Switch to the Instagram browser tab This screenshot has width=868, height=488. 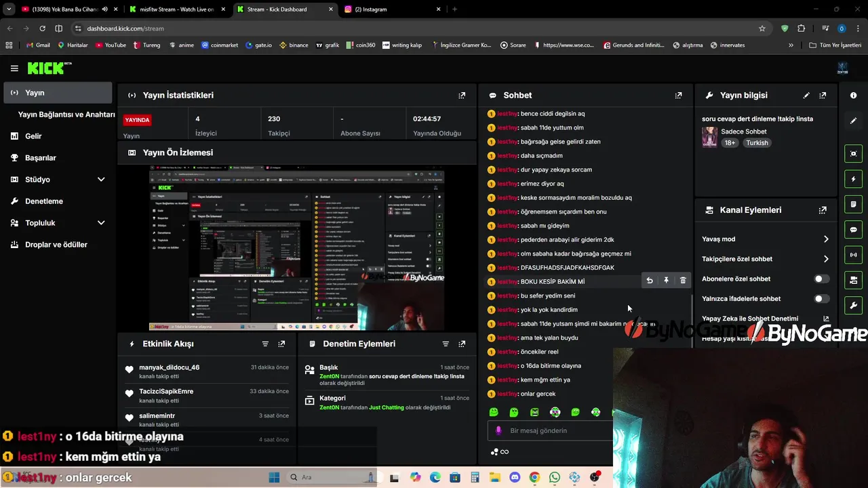coord(393,9)
